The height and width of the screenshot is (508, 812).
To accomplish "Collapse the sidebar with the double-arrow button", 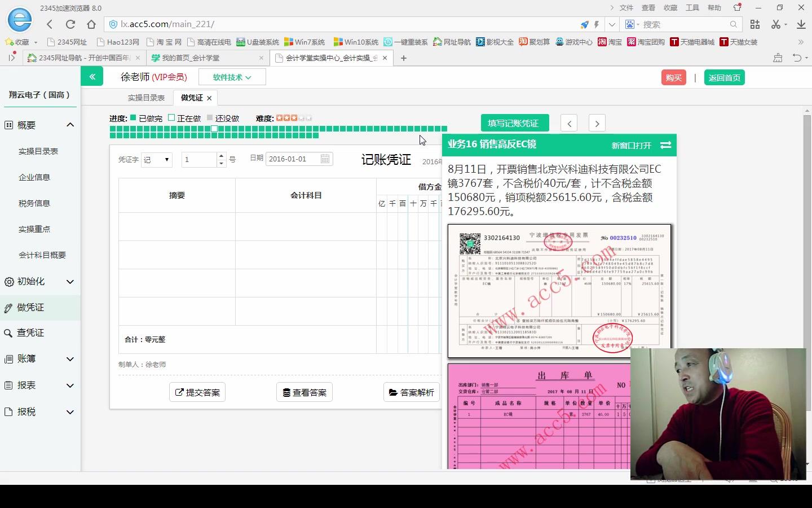I will click(x=92, y=76).
